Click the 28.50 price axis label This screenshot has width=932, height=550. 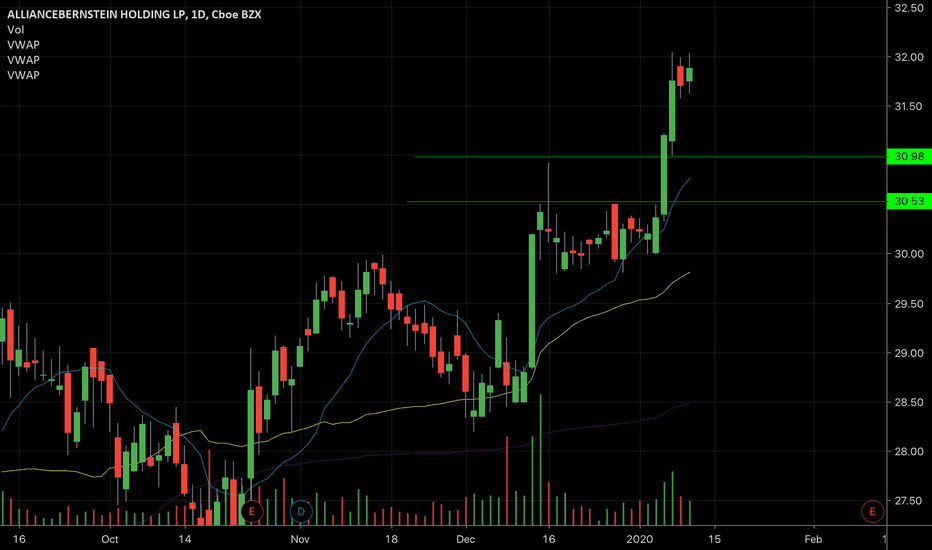click(909, 403)
